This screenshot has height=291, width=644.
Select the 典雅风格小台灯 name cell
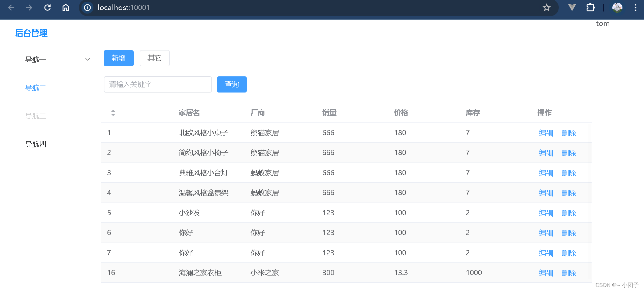pos(203,173)
